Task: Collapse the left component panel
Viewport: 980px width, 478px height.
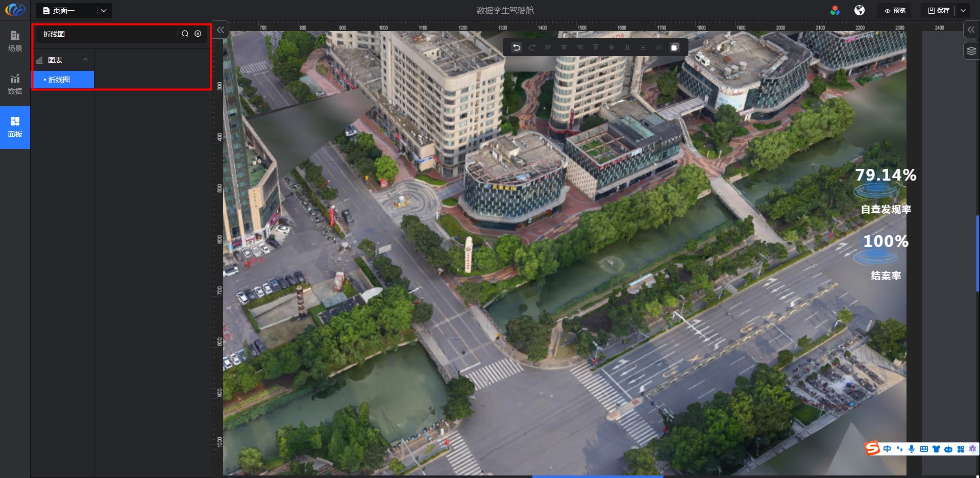Action: click(220, 30)
